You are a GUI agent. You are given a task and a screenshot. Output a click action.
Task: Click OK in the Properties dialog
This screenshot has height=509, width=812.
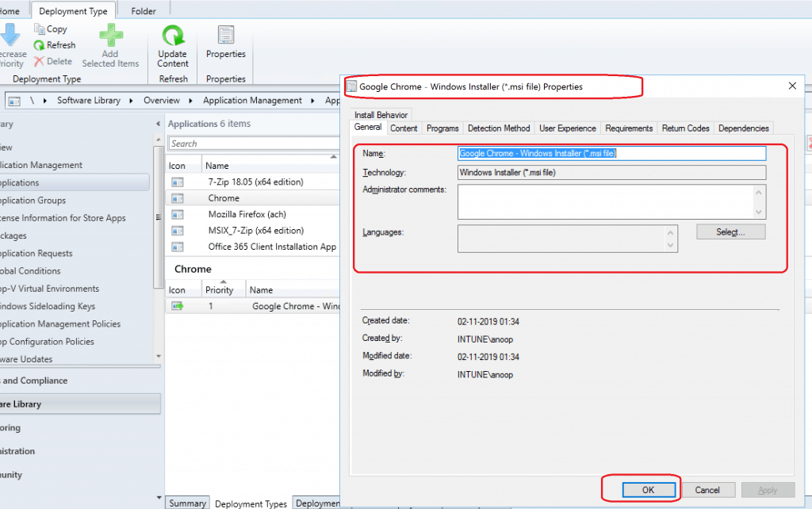tap(649, 490)
